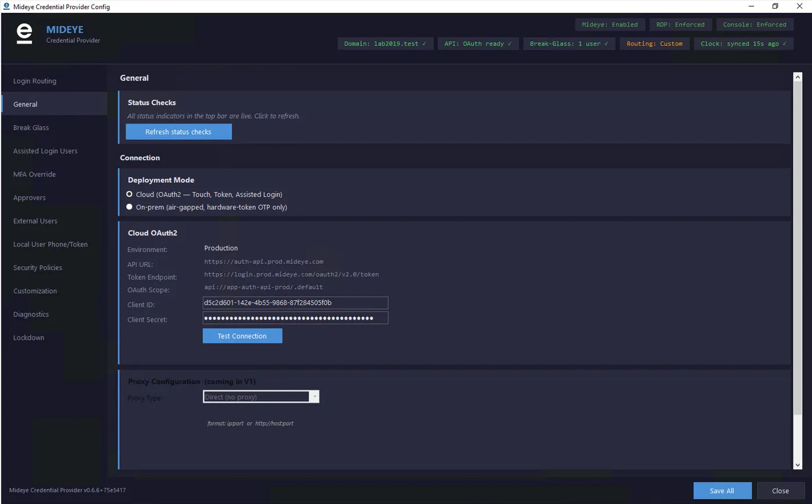Click scrollbar up arrow

tap(797, 77)
